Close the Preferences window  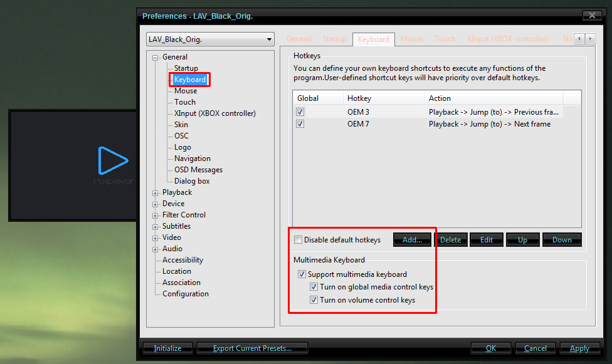point(592,16)
